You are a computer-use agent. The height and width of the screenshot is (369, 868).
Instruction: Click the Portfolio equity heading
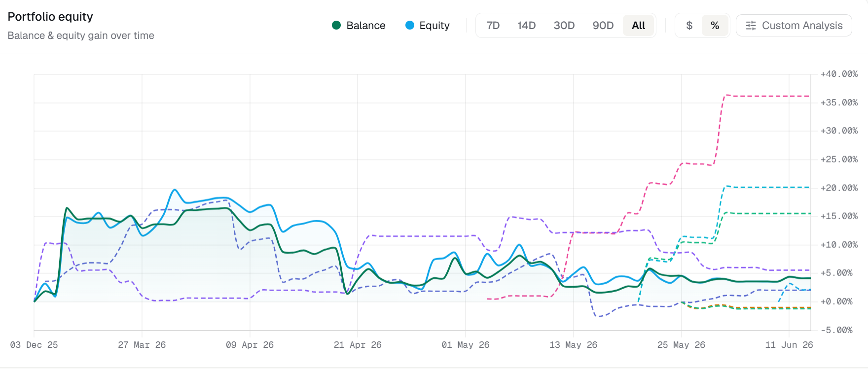click(x=50, y=17)
